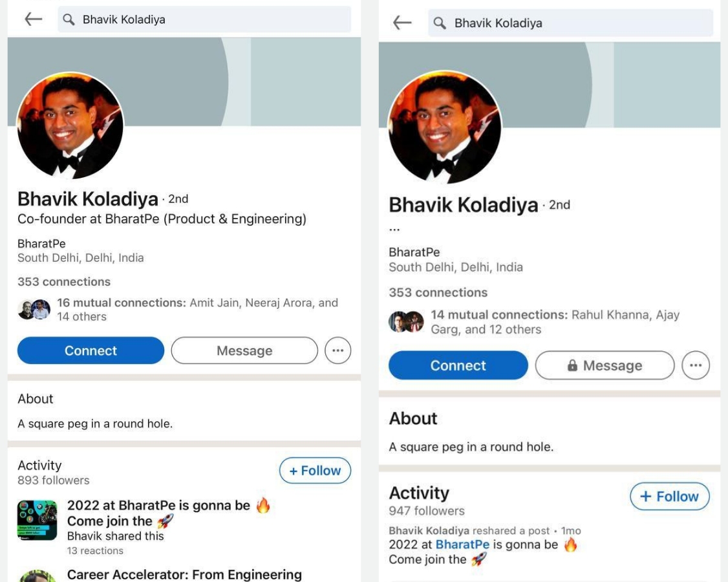The width and height of the screenshot is (728, 582).
Task: Tap back arrow in left profile view
Action: [x=33, y=19]
